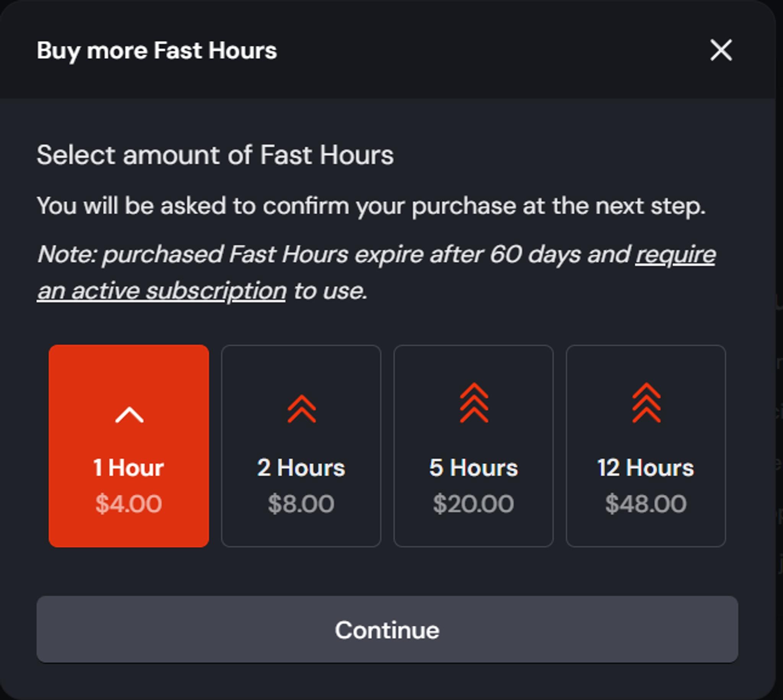Select the 12 Hours option card
This screenshot has width=783, height=700.
[x=646, y=446]
